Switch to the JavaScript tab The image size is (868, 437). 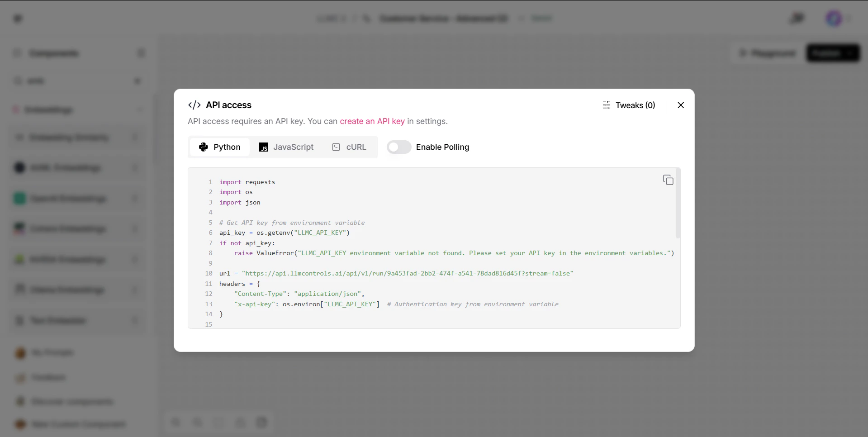tap(287, 147)
